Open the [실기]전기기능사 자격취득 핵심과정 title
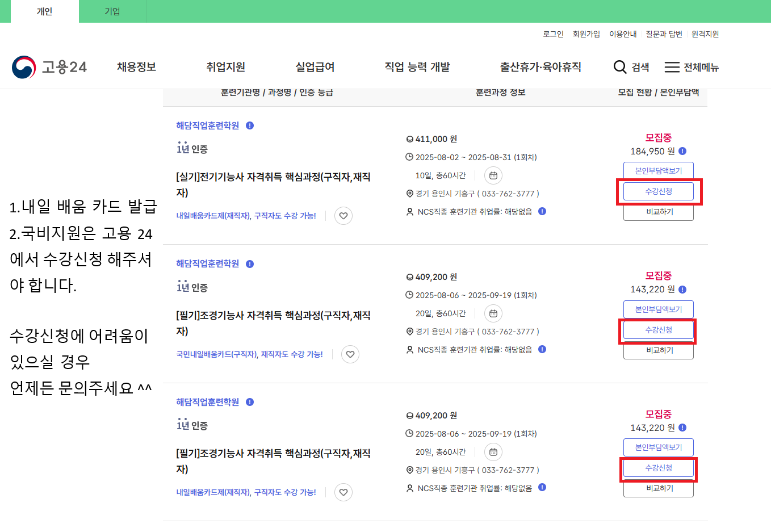This screenshot has height=532, width=771. pyautogui.click(x=273, y=185)
